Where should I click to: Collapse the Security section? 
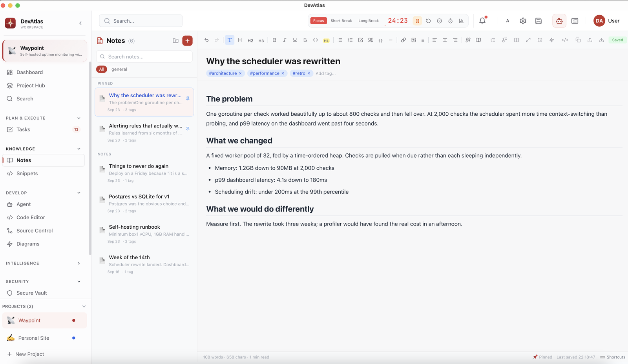(79, 282)
